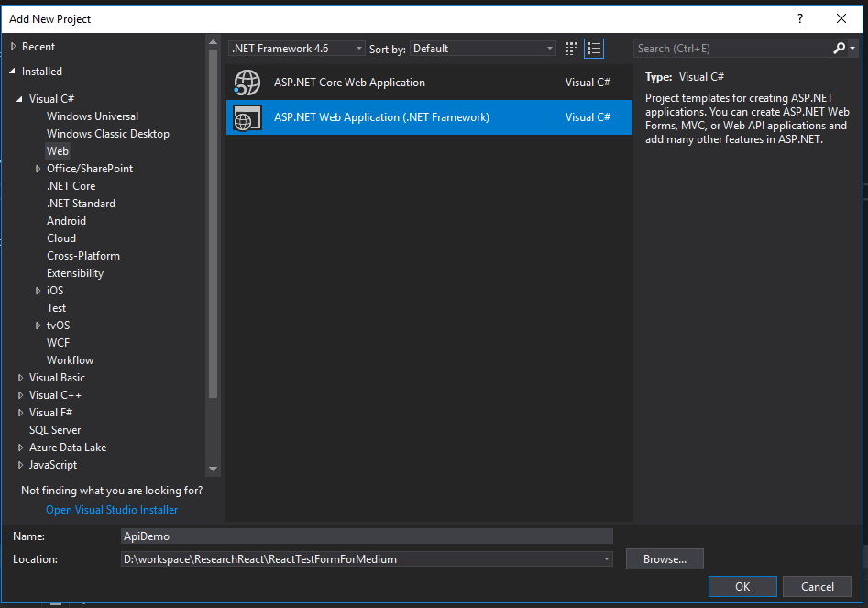868x608 pixels.
Task: Click ASP.NET Web Application (.NET Framework) icon
Action: pos(247,117)
